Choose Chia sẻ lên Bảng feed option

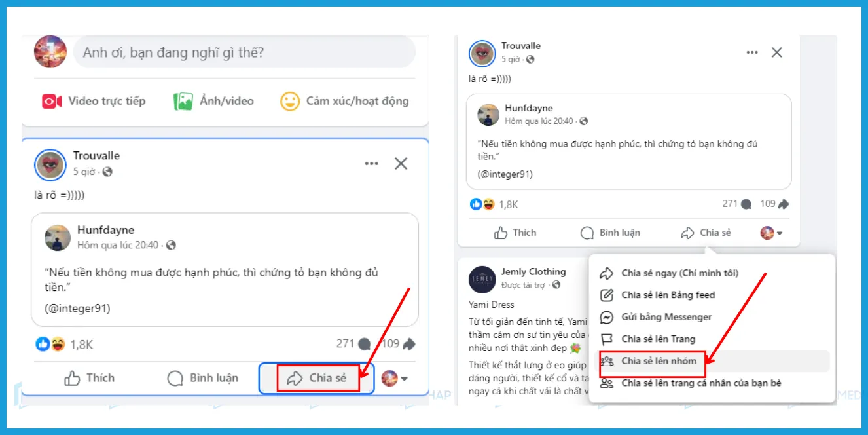pos(668,295)
